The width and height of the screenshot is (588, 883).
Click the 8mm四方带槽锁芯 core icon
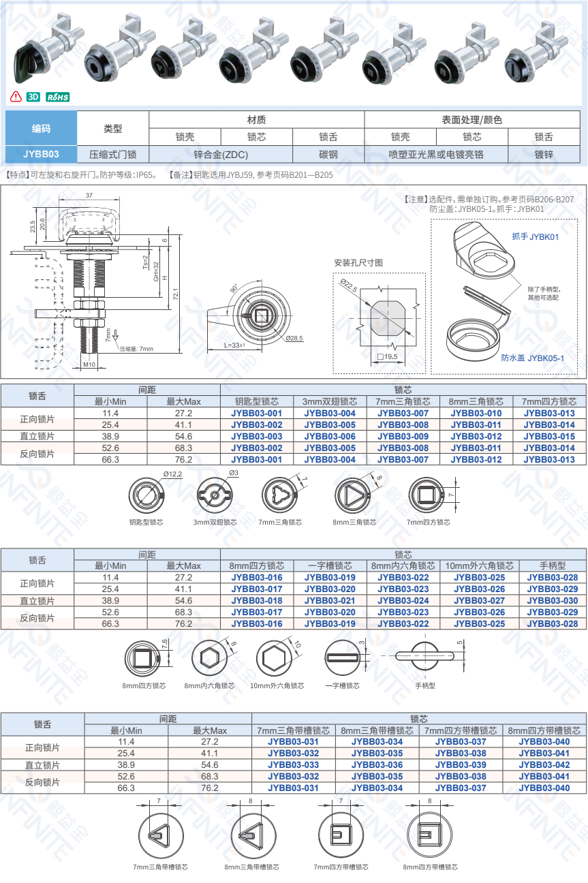(429, 833)
